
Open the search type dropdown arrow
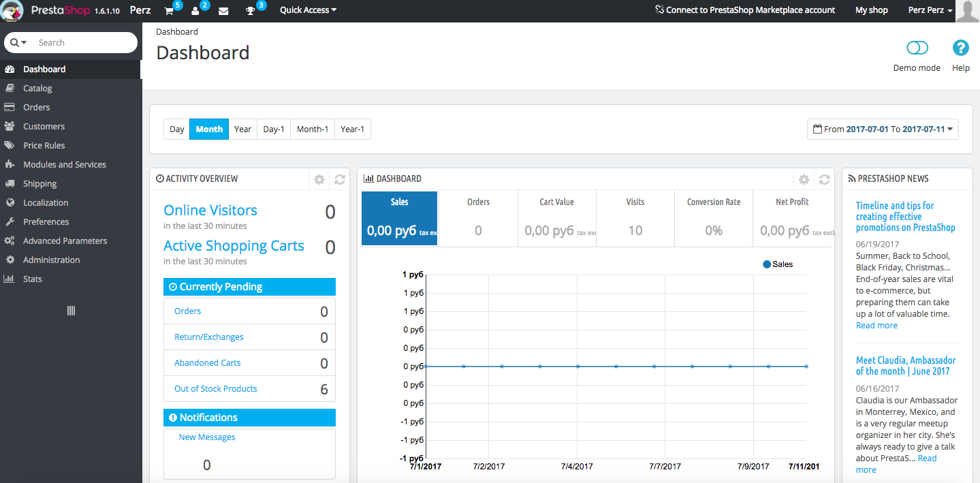tap(19, 42)
